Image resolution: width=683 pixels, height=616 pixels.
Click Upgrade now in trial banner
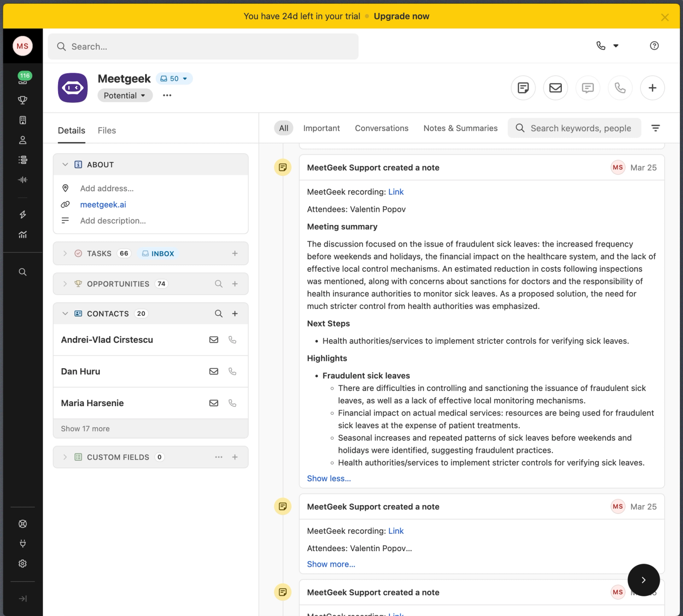(x=402, y=16)
